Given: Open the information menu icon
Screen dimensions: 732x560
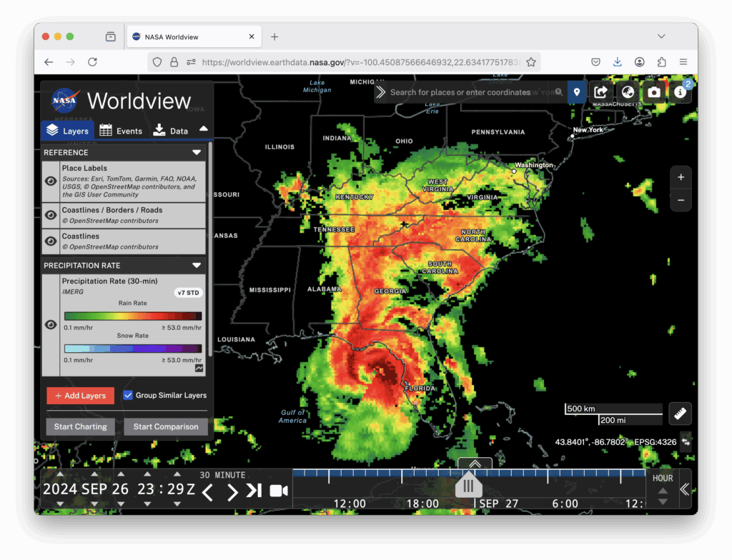Looking at the screenshot, I should point(681,92).
